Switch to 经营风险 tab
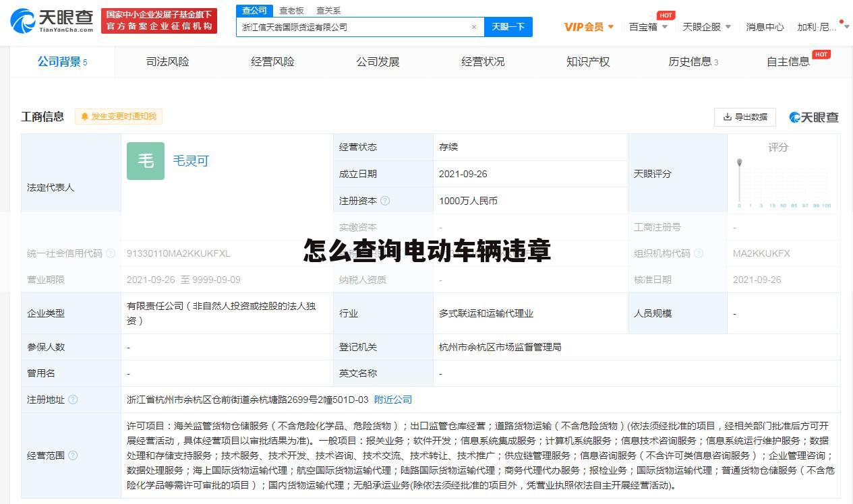The height and width of the screenshot is (504, 853). click(272, 61)
